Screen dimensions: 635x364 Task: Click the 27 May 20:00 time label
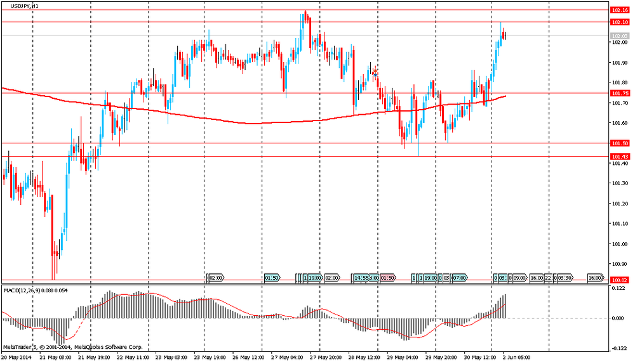coord(326,358)
